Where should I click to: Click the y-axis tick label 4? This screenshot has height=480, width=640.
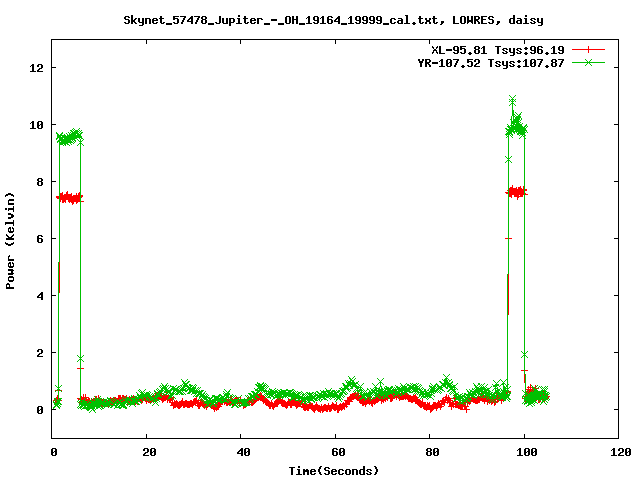[40, 296]
